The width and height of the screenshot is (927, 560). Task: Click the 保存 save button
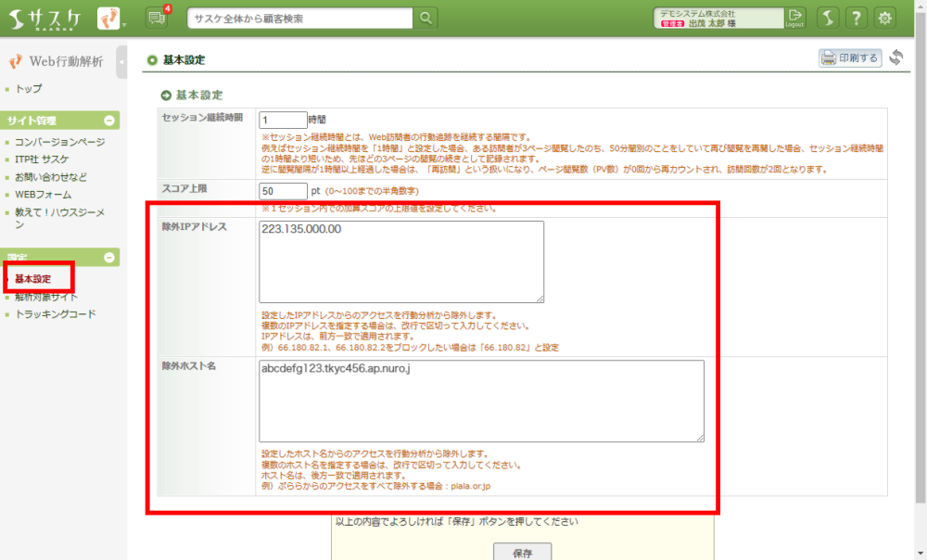pos(523,552)
